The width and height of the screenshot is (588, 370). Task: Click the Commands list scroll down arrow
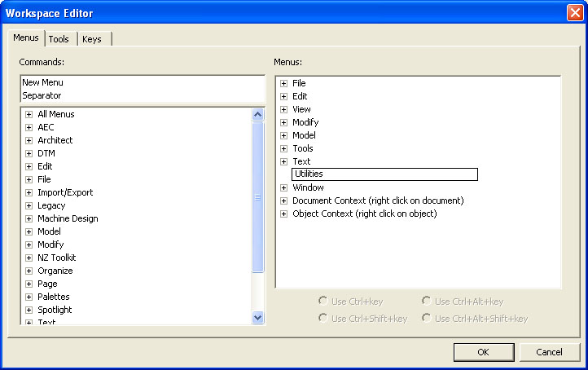(x=257, y=318)
